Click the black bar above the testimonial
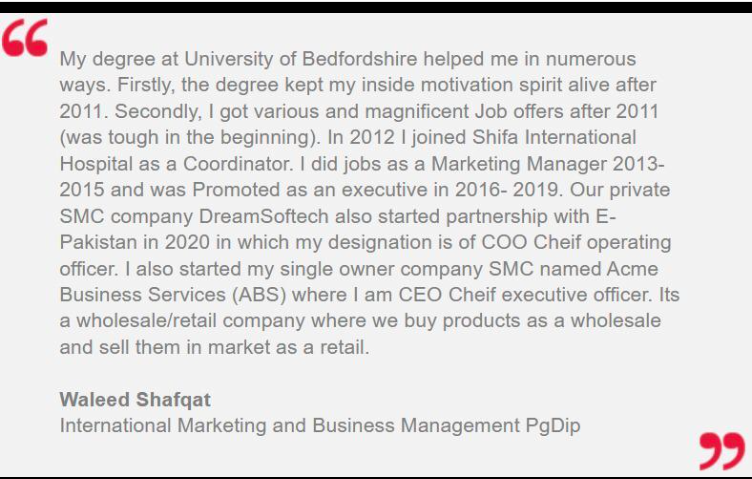752x479 pixels. point(376,5)
